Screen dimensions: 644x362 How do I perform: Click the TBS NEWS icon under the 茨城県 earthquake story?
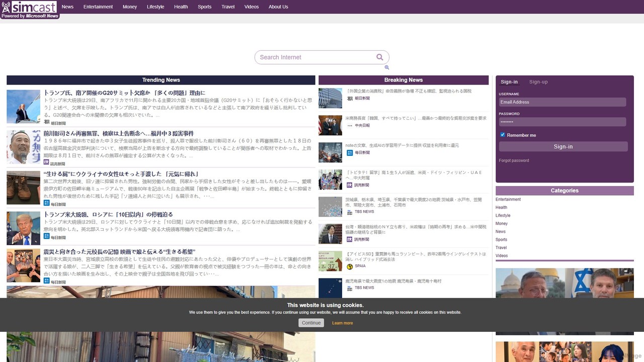350,212
